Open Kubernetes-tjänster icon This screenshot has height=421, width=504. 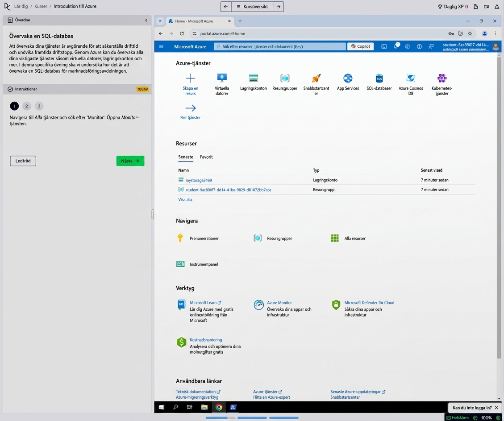[x=442, y=78]
